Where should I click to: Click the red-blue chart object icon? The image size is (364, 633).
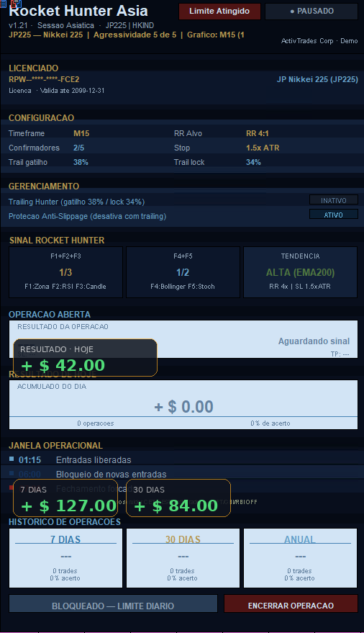(16, 4)
